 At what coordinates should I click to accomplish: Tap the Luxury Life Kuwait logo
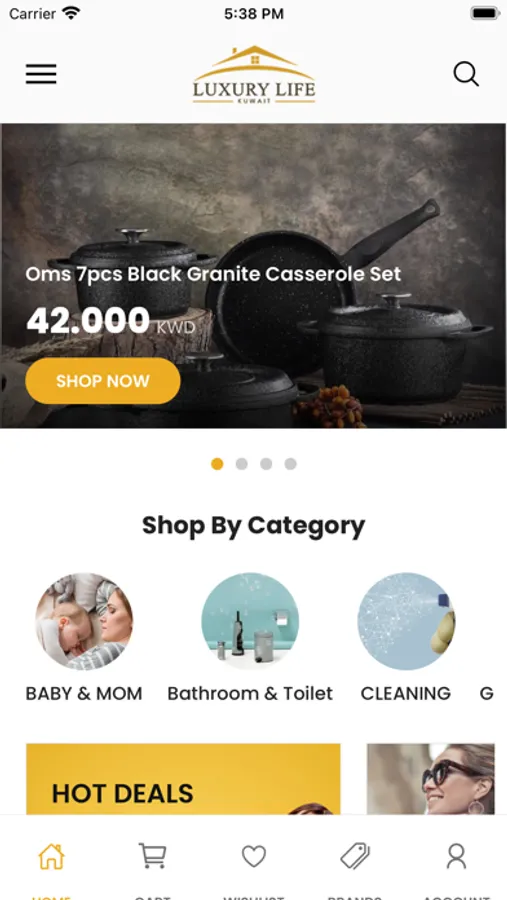coord(254,75)
